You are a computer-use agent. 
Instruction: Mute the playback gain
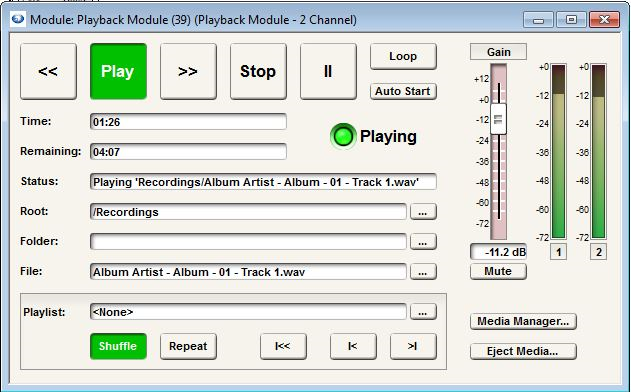pyautogui.click(x=498, y=271)
